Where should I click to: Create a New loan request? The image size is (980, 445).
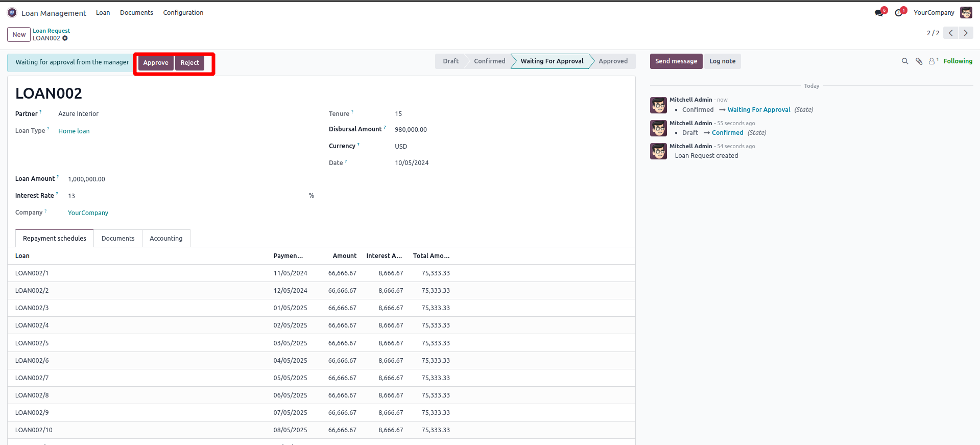click(x=19, y=35)
